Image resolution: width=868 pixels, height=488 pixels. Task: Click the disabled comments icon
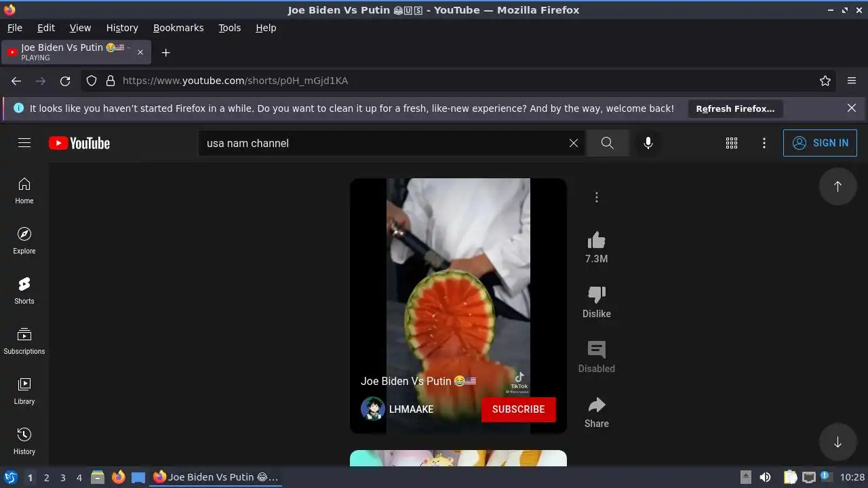597,350
